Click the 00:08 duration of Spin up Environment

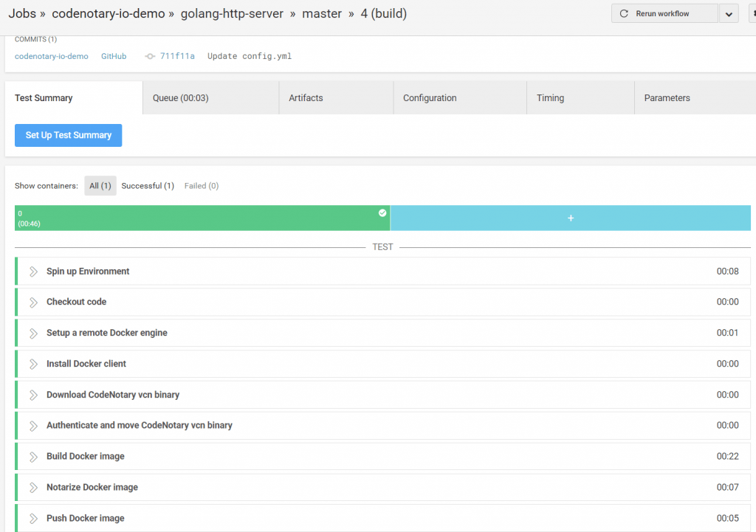coord(727,272)
